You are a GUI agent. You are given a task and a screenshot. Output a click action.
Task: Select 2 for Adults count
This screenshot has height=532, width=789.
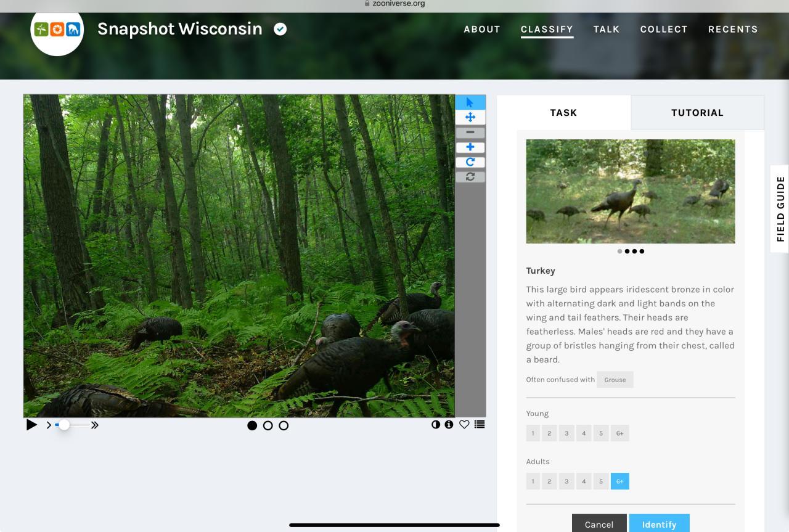coord(549,481)
